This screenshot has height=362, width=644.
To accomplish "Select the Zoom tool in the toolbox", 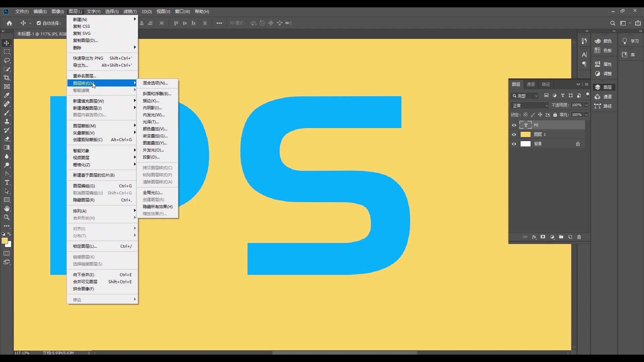I will pos(7,217).
